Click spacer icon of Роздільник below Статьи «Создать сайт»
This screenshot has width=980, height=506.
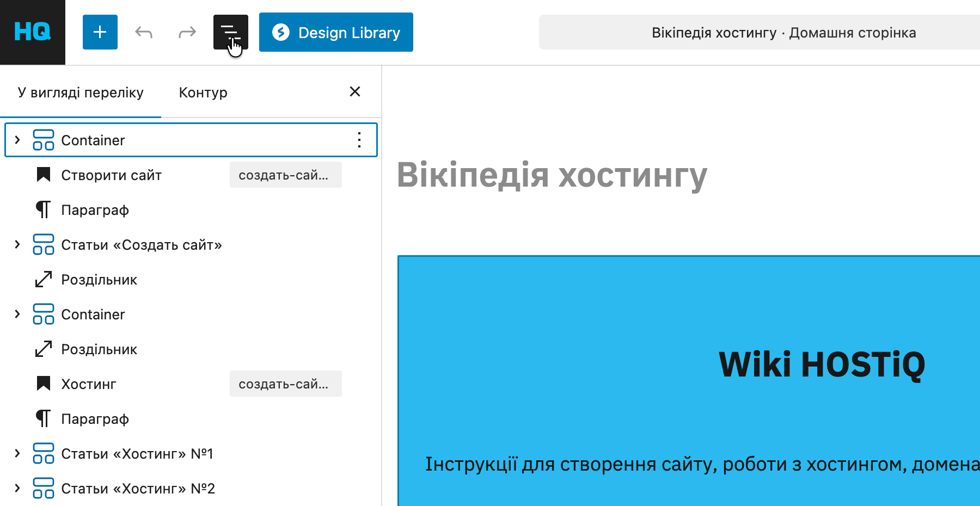click(x=44, y=279)
